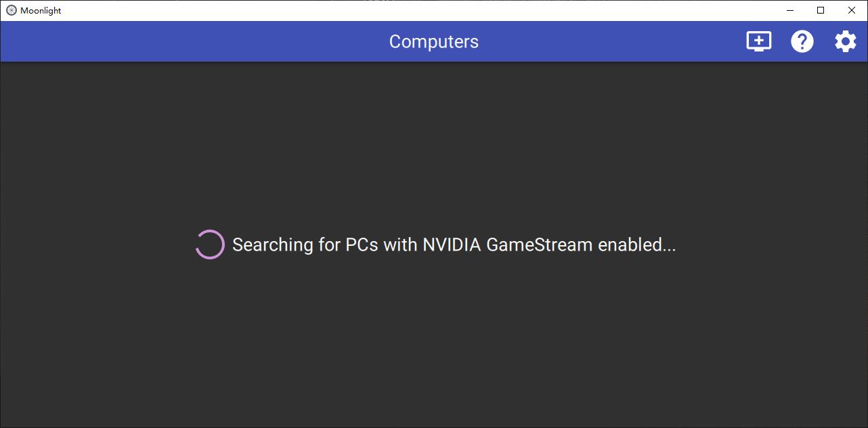
Task: Open Settings via the gear icon
Action: point(845,41)
